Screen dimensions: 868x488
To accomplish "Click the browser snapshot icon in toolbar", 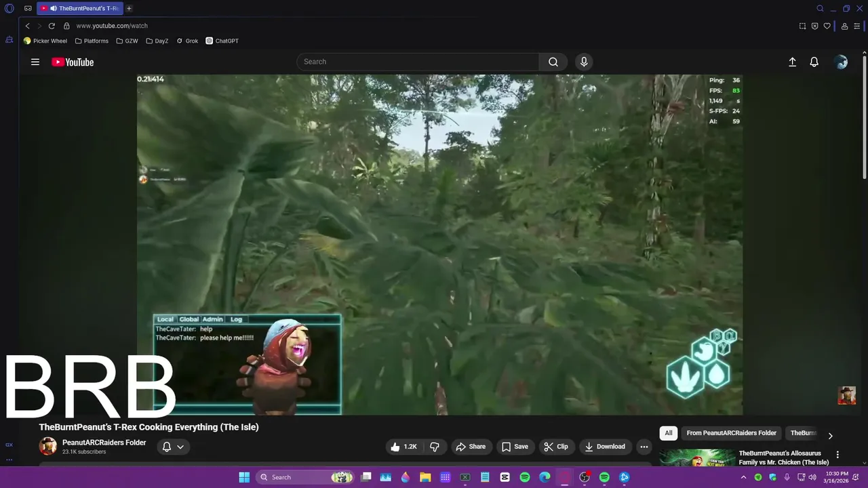I will (802, 26).
